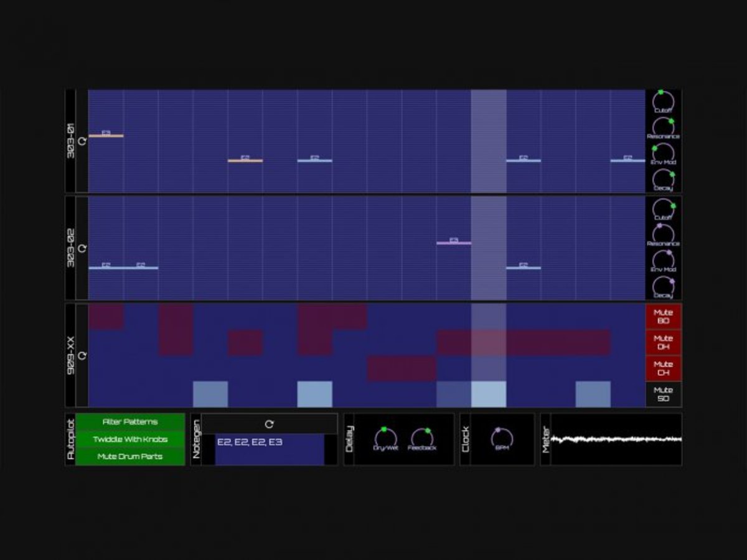This screenshot has width=747, height=560.
Task: Click the Resonance knob of 303-01
Action: [663, 127]
